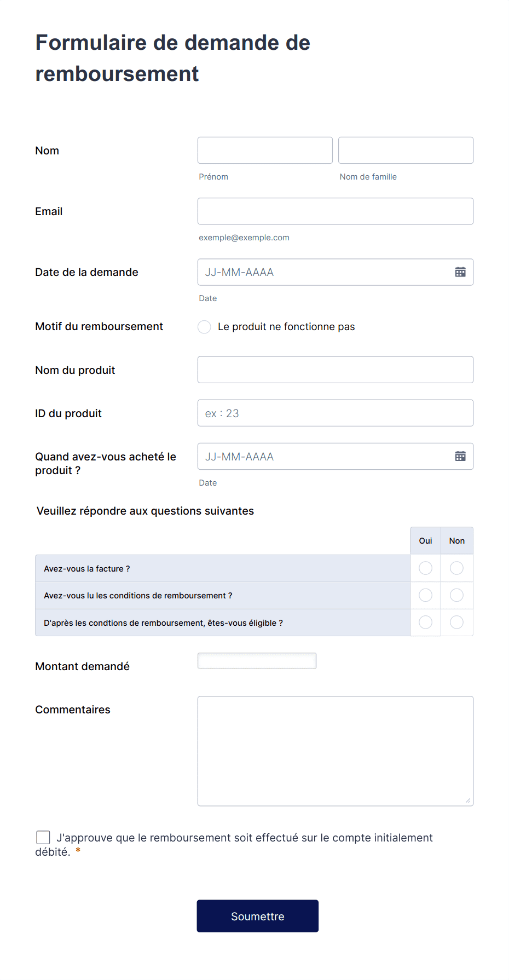Open the calendar picker for Date de la demande
Image resolution: width=509 pixels, height=980 pixels.
(460, 272)
